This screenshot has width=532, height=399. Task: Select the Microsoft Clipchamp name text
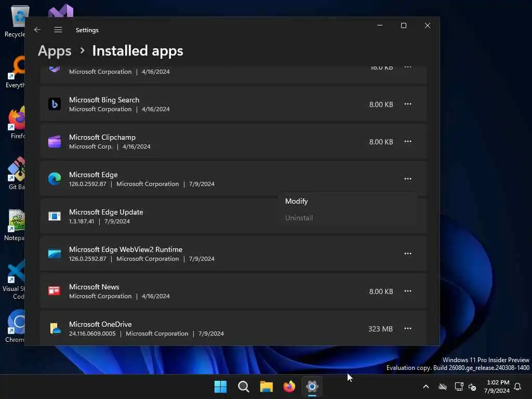tap(102, 137)
